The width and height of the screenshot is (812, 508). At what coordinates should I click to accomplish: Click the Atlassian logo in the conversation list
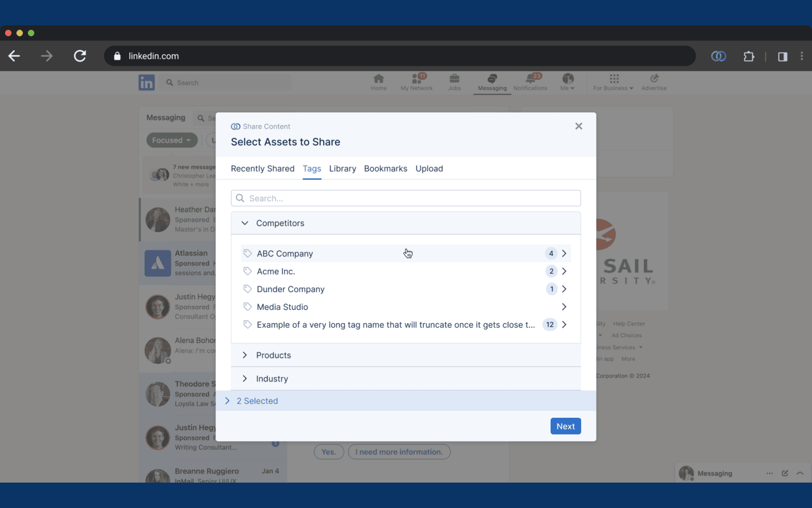158,263
